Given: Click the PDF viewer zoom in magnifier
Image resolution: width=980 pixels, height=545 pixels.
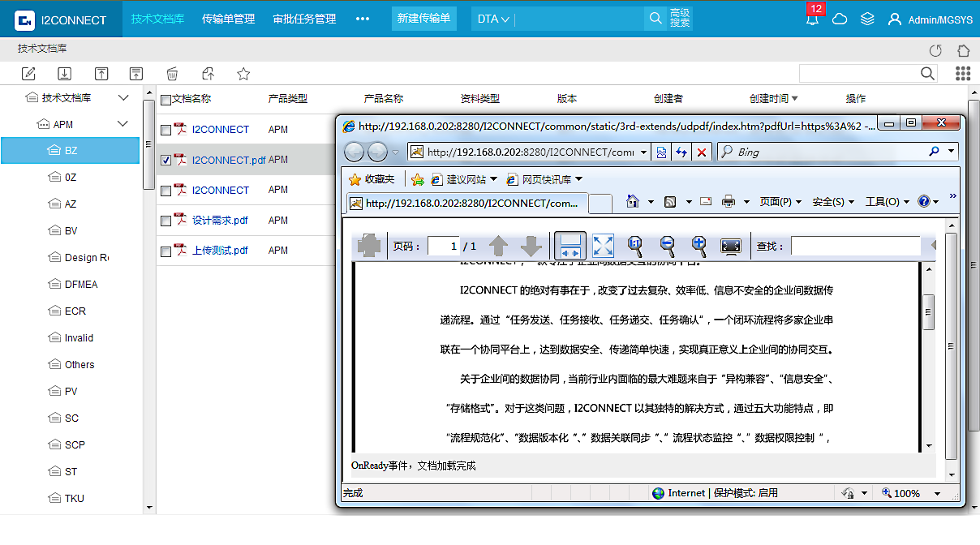Looking at the screenshot, I should [x=699, y=246].
